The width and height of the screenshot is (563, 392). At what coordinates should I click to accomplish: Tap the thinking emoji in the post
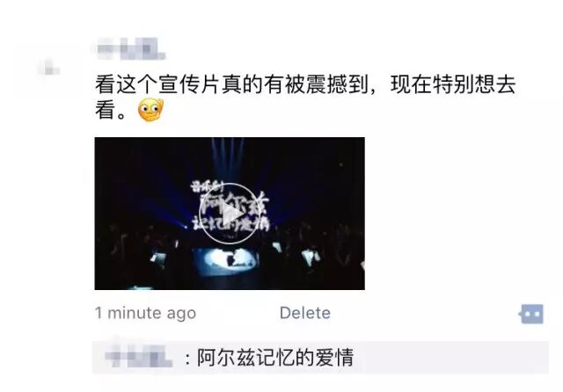coord(150,110)
